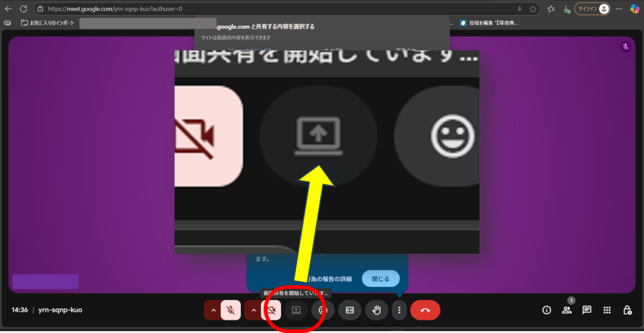Click the present screen share icon
The image size is (644, 333).
click(x=296, y=310)
